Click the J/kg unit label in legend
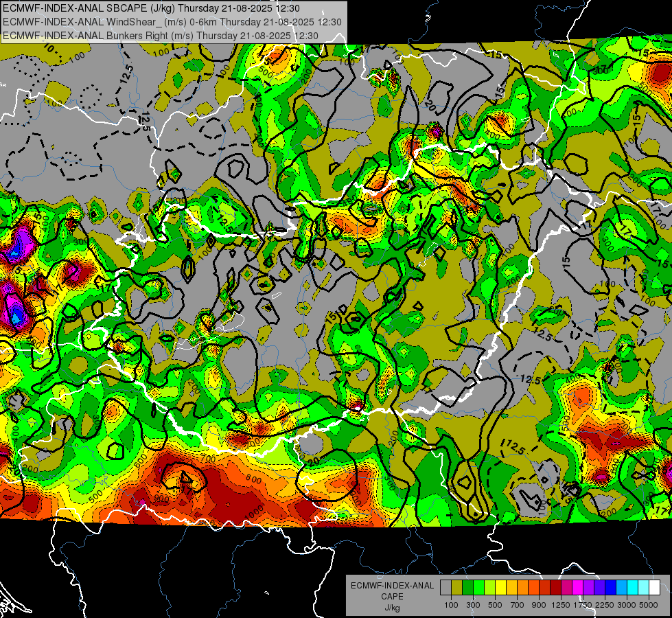The image size is (672, 618). (x=393, y=608)
